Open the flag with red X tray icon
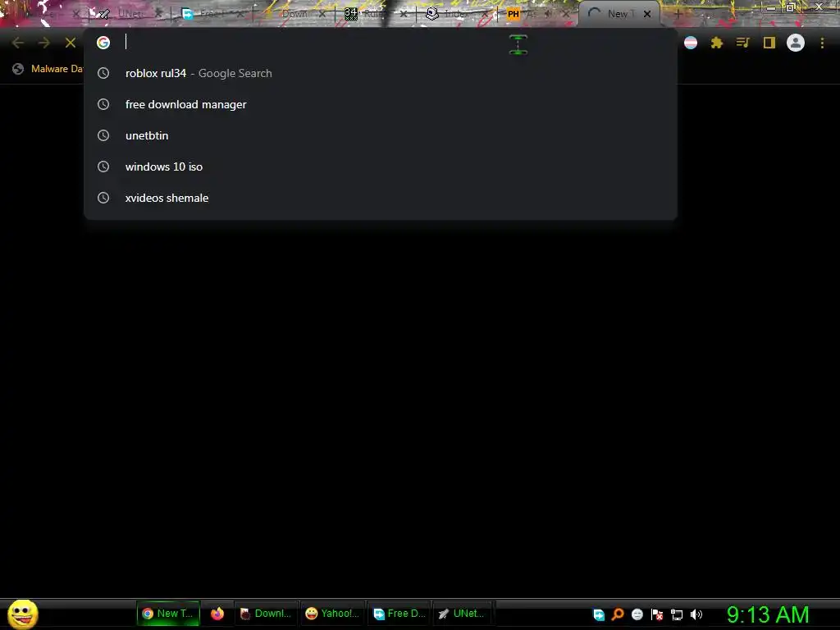The width and height of the screenshot is (840, 630). click(657, 614)
